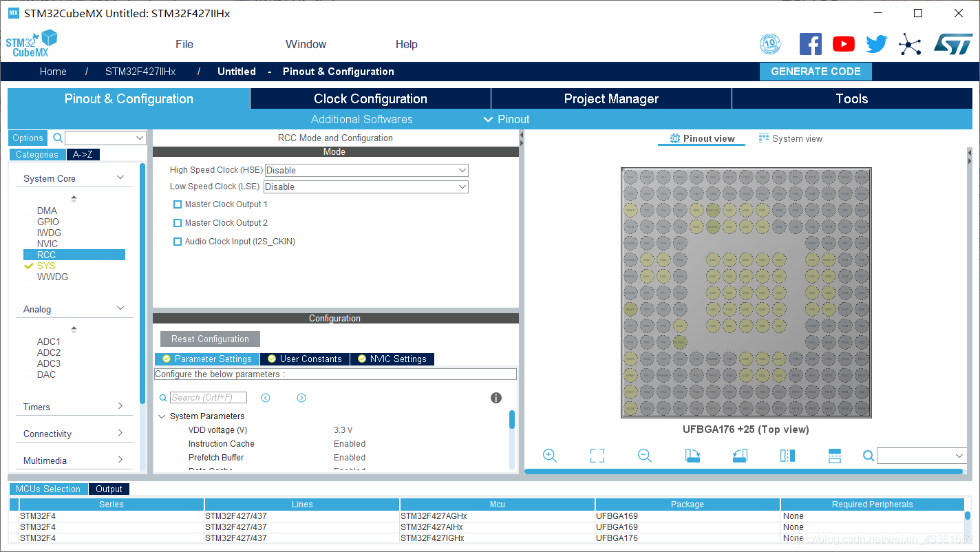The image size is (980, 552).
Task: Expand the Multimedia category
Action: [120, 460]
